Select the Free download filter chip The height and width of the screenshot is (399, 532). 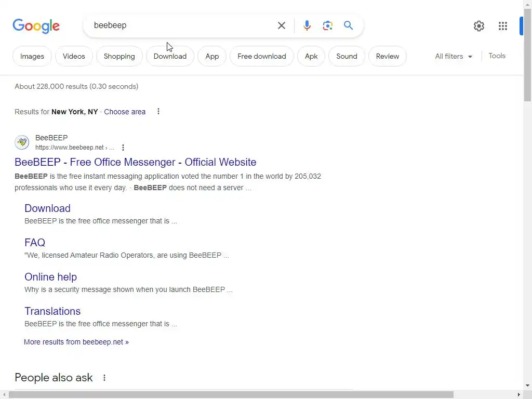click(x=262, y=56)
